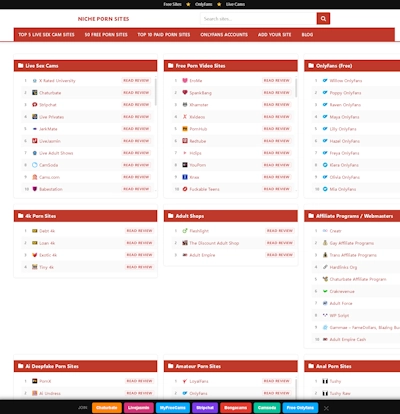
Task: Click the Gay Affiliate Programs link
Action: point(352,243)
